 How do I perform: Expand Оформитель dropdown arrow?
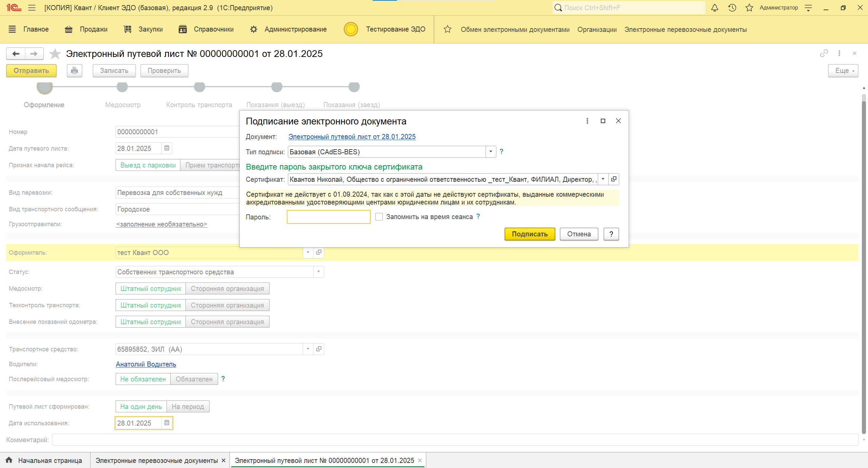(x=308, y=252)
